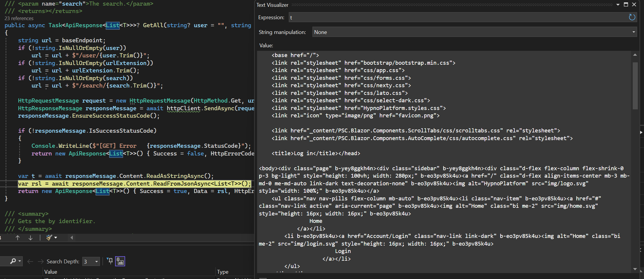Toggle pinned member names display
644x279 pixels.
(x=120, y=261)
